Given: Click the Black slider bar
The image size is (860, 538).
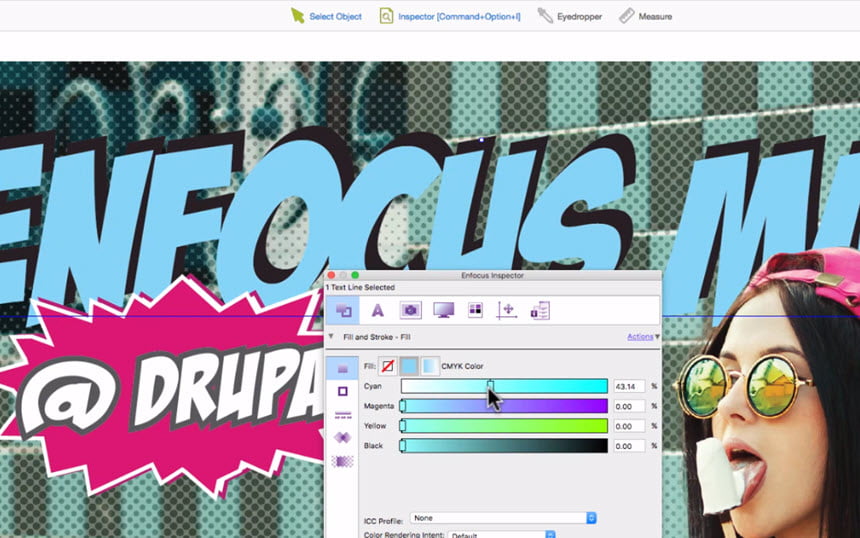Looking at the screenshot, I should click(x=504, y=445).
